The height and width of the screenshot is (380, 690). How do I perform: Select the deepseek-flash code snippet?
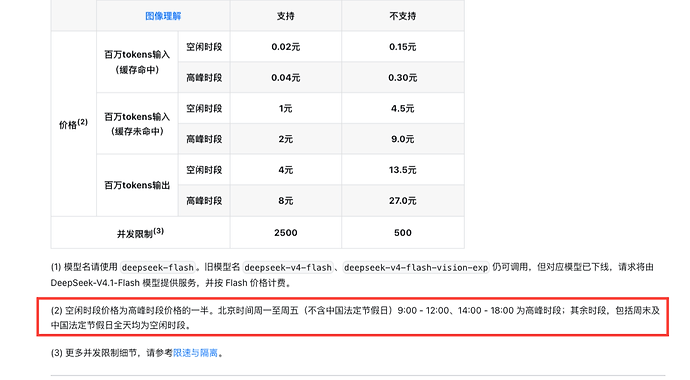[x=158, y=267]
